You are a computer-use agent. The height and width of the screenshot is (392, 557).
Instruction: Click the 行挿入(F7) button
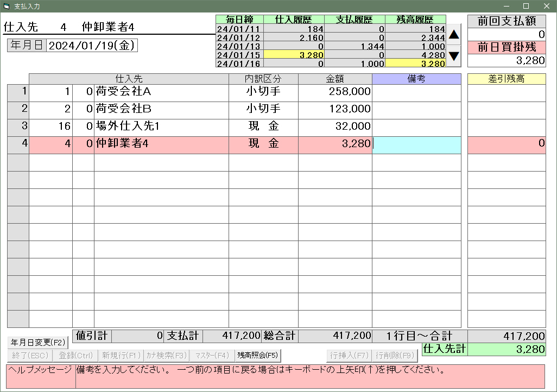click(349, 356)
